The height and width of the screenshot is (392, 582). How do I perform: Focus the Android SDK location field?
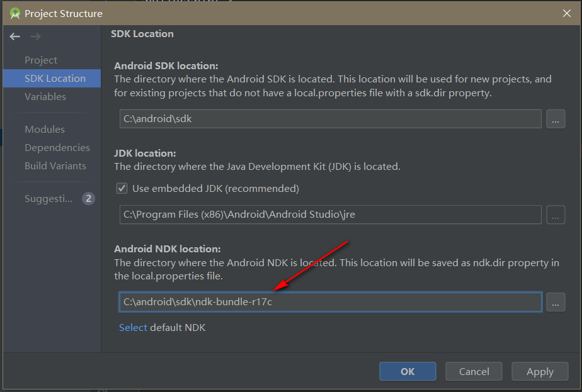coord(330,119)
